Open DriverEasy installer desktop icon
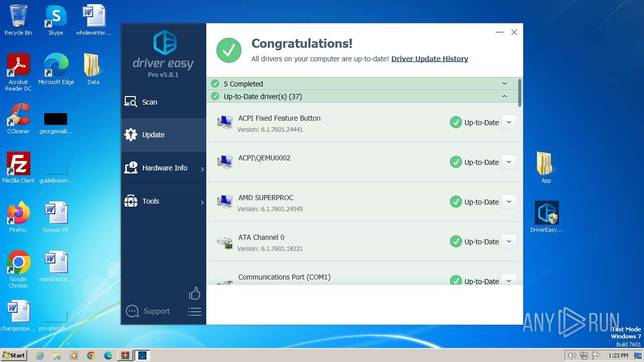 tap(546, 217)
